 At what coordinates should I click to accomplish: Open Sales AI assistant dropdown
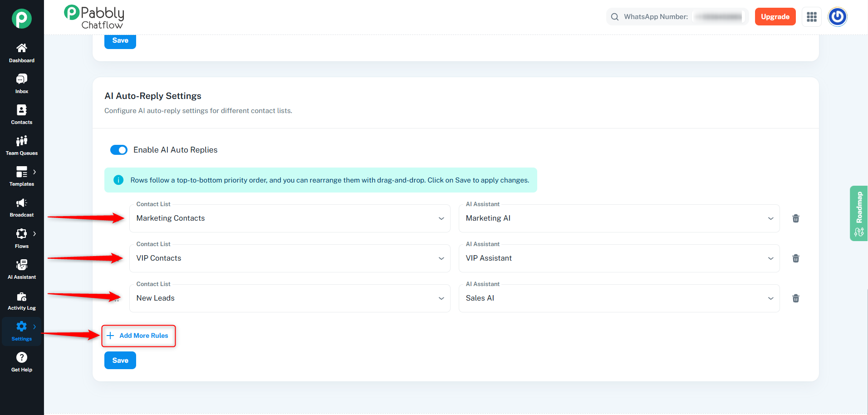[619, 298]
